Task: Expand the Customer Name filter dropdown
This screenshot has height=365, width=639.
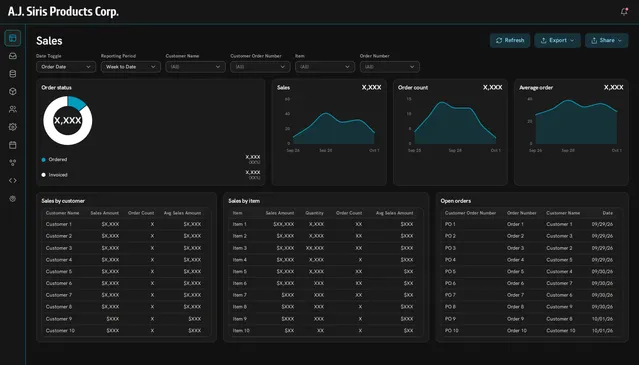Action: click(196, 67)
